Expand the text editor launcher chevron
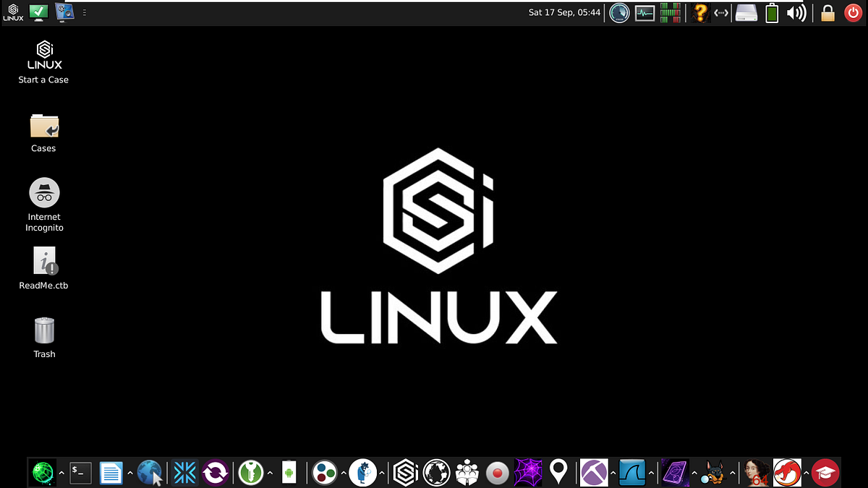 (129, 474)
